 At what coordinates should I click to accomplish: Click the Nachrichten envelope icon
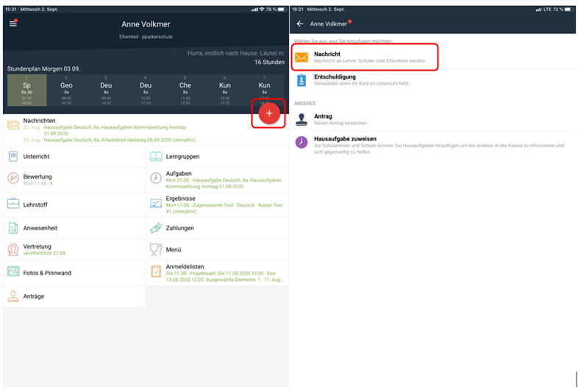(x=13, y=125)
